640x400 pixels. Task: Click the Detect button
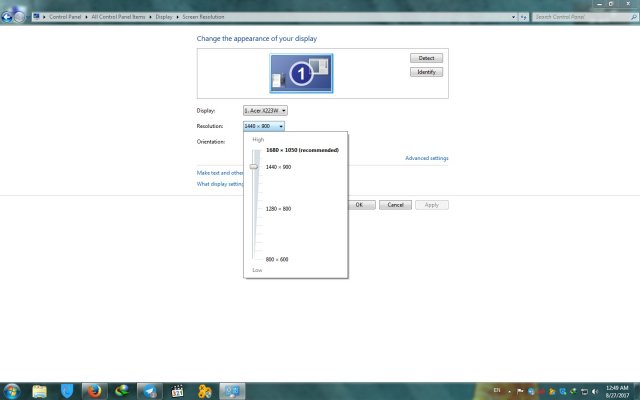click(x=426, y=59)
